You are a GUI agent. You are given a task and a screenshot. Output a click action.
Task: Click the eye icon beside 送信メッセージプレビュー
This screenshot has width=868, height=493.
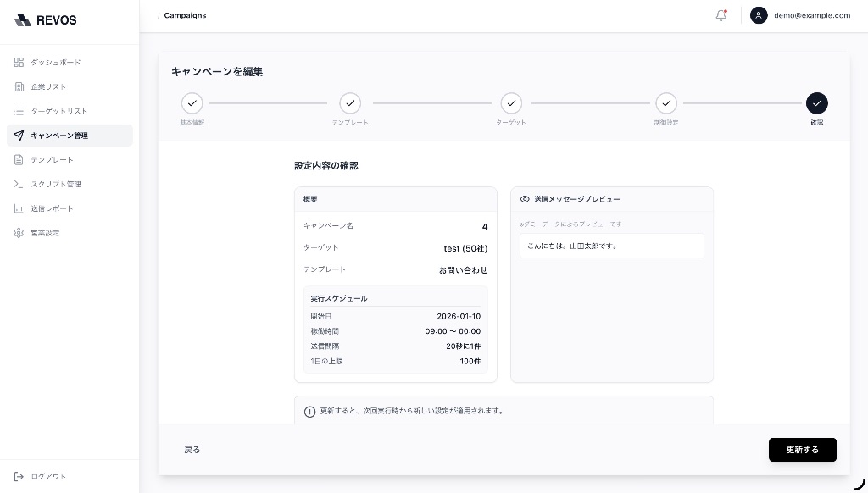pyautogui.click(x=524, y=199)
